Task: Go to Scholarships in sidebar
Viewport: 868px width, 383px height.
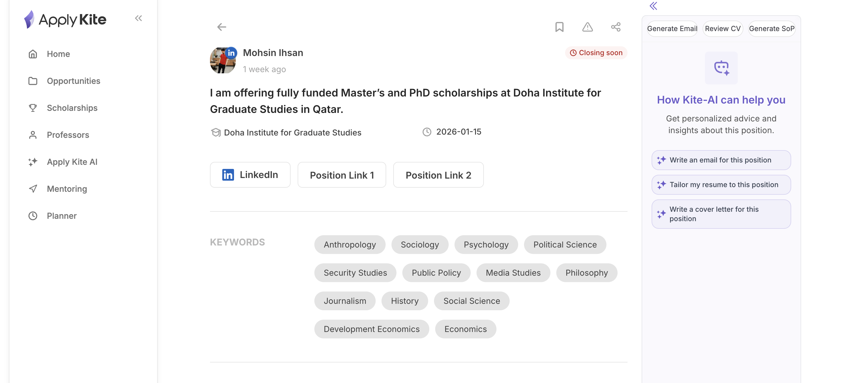Action: 72,108
